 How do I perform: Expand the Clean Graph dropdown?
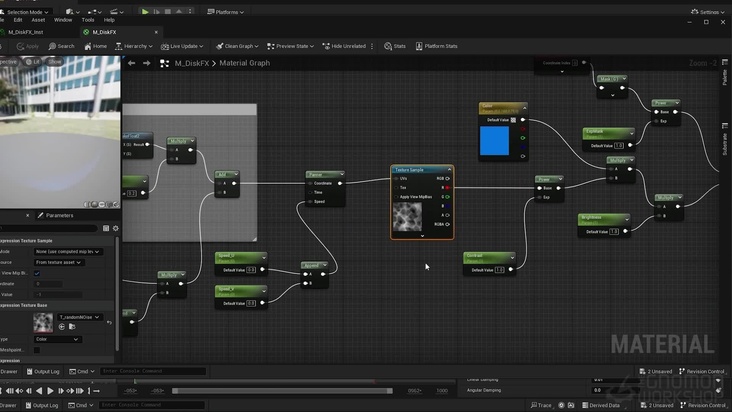click(x=238, y=46)
